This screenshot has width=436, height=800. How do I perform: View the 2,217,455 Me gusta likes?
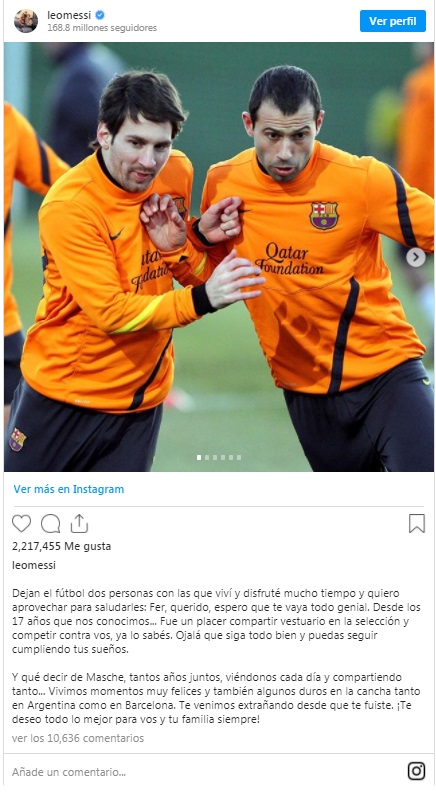point(62,546)
